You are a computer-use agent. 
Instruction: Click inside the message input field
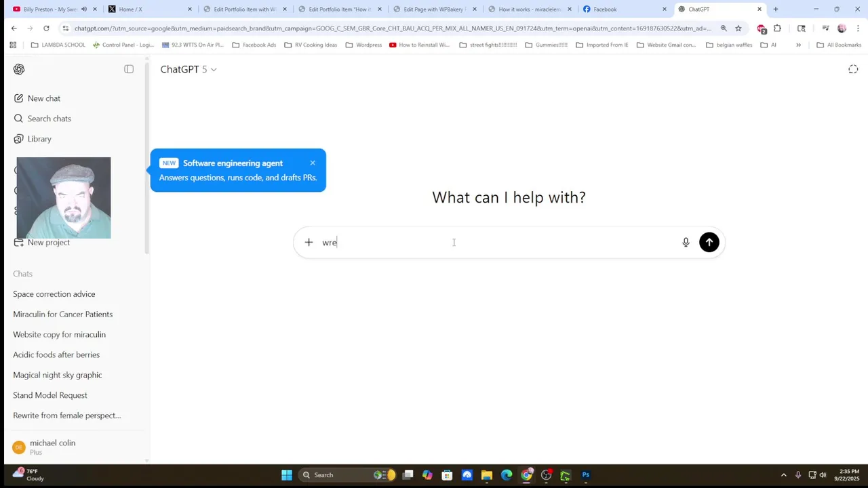pos(498,242)
